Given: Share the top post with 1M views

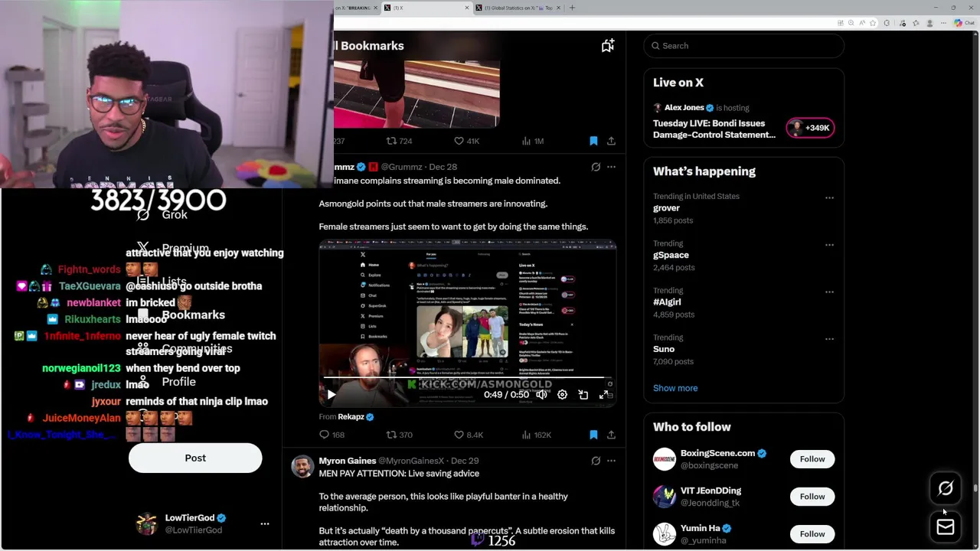Looking at the screenshot, I should click(611, 141).
